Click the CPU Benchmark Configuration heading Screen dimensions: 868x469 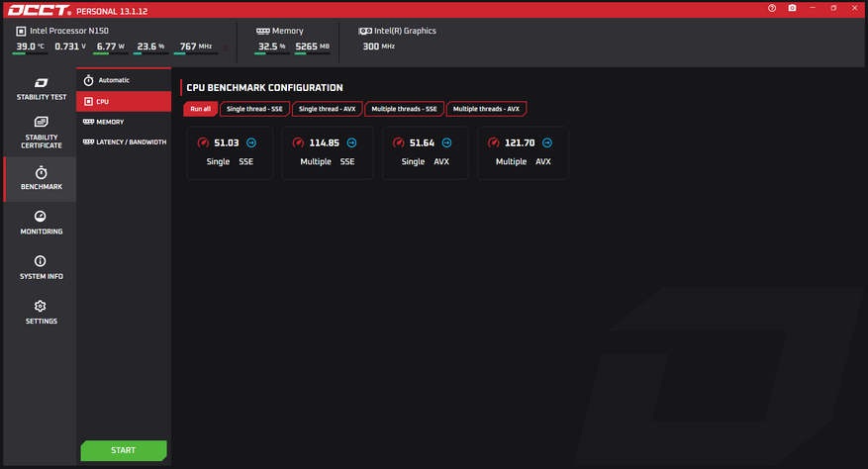pyautogui.click(x=264, y=87)
